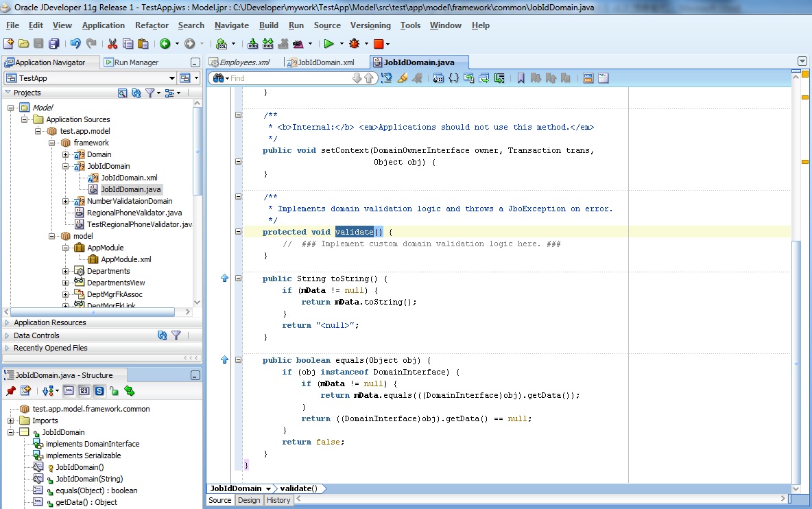Select RegionalPhoneValidator.java in the tree
The width and height of the screenshot is (812, 509).
(134, 213)
